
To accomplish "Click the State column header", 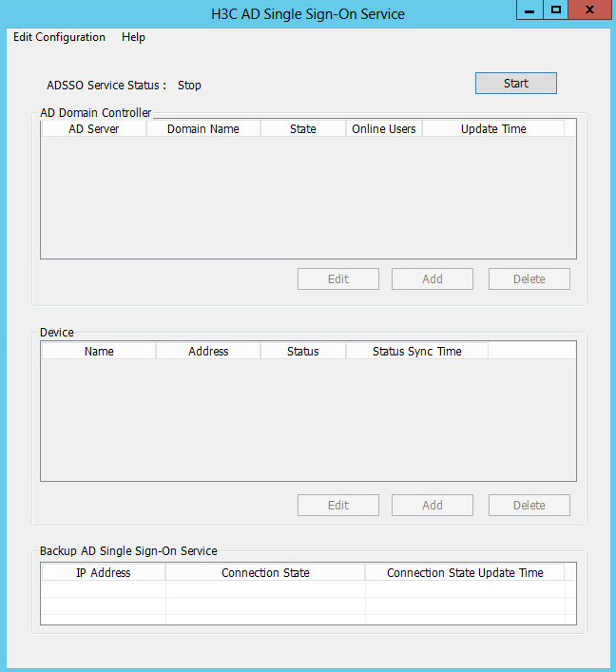I will [x=303, y=129].
